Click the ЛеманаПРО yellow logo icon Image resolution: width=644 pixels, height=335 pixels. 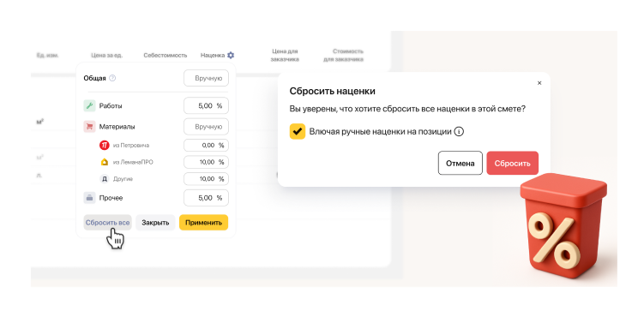click(105, 162)
